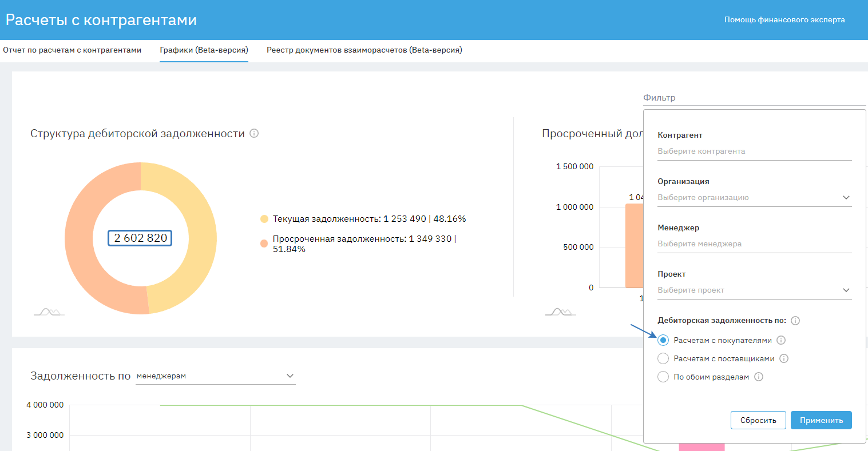Click the Расчеты с контрагентами page title
Screen dimensions: 868x451
[x=101, y=20]
